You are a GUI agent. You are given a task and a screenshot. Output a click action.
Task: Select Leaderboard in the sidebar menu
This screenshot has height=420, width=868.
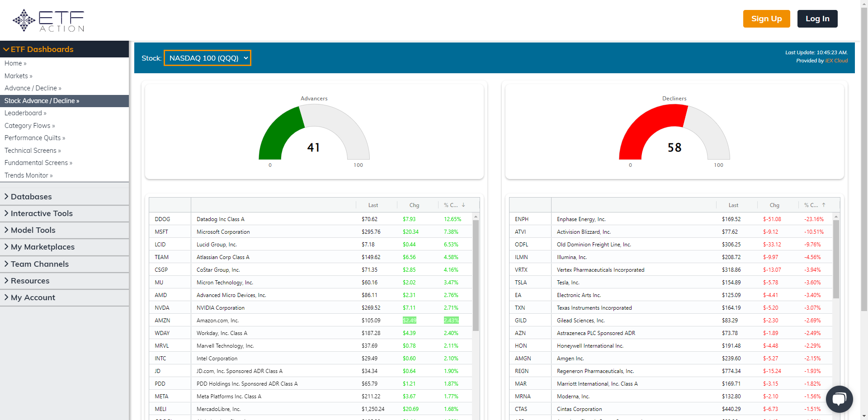[x=25, y=113]
